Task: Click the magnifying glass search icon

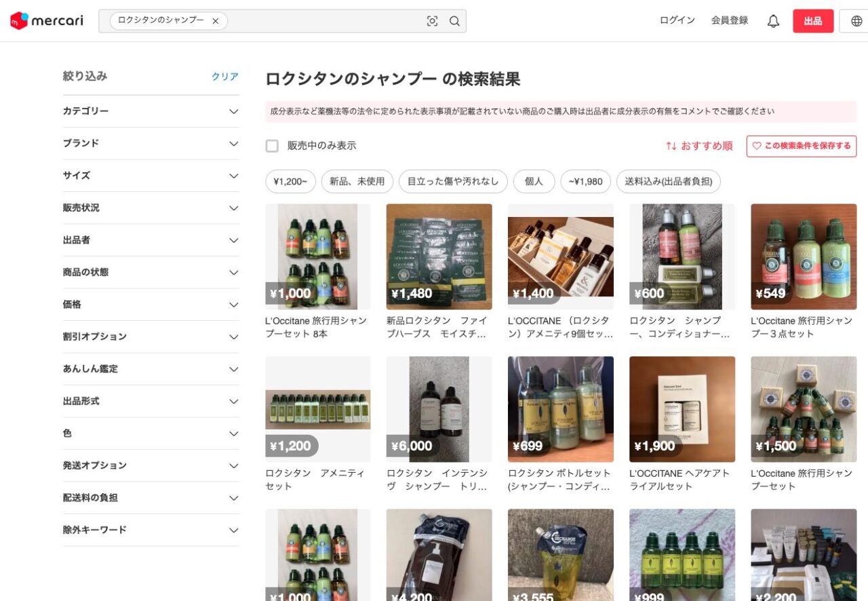Action: coord(454,21)
